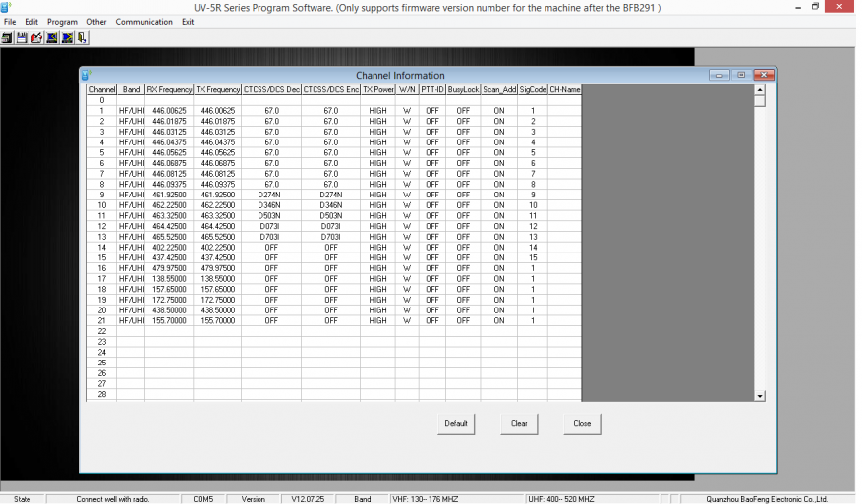
Task: Open the Edit menu
Action: pyautogui.click(x=31, y=22)
